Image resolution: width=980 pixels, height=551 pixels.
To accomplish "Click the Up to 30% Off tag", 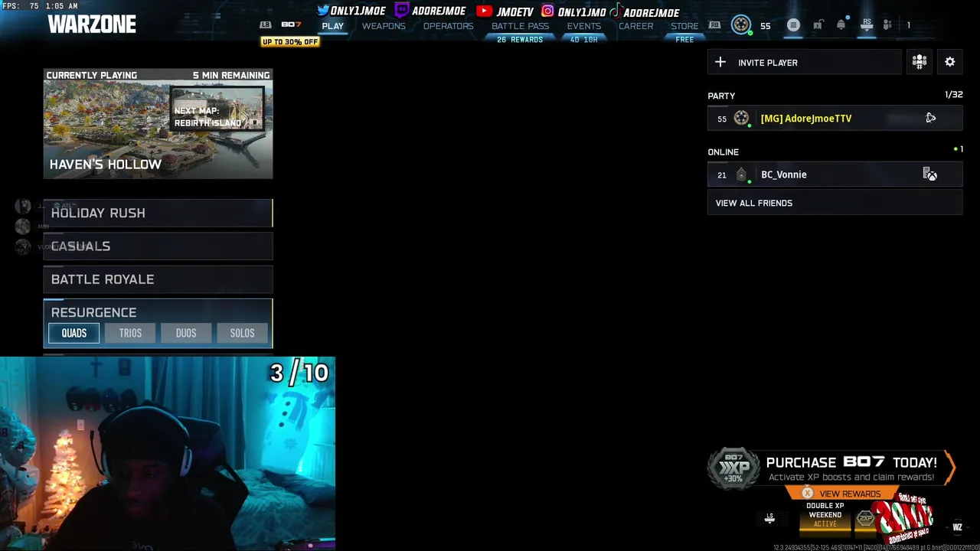I will click(x=290, y=41).
